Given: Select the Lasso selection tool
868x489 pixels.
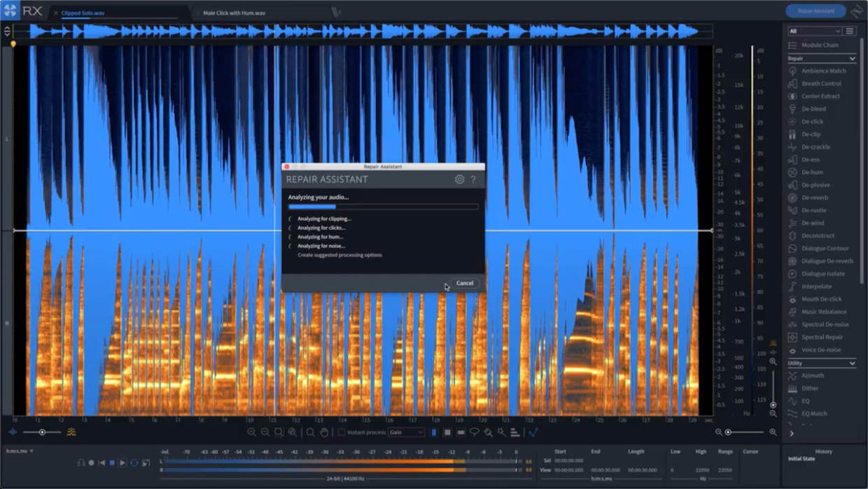Looking at the screenshot, I should point(474,432).
